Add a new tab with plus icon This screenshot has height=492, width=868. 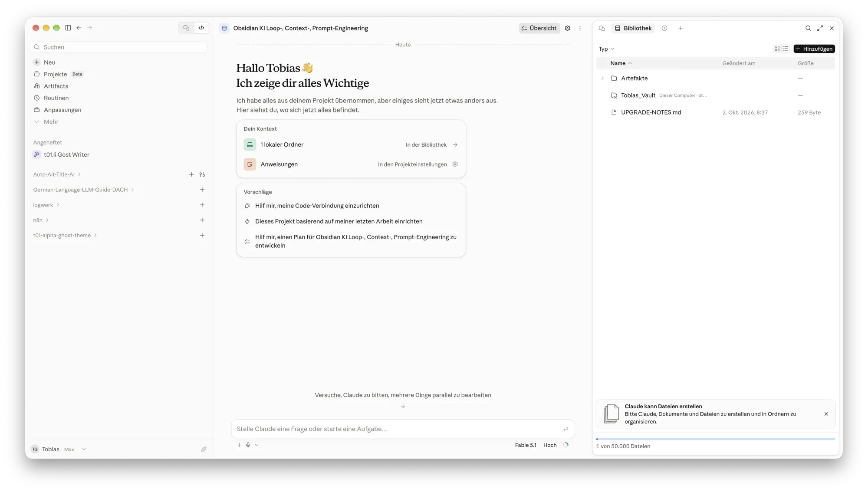pos(681,28)
